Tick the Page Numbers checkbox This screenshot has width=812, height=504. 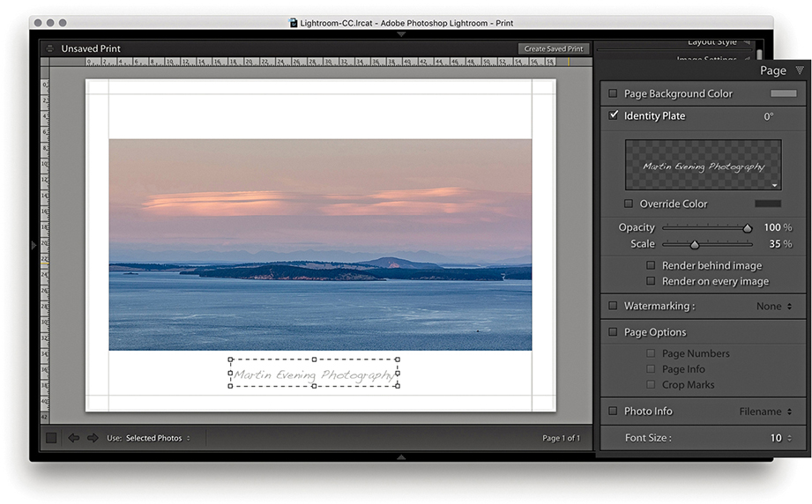(652, 353)
